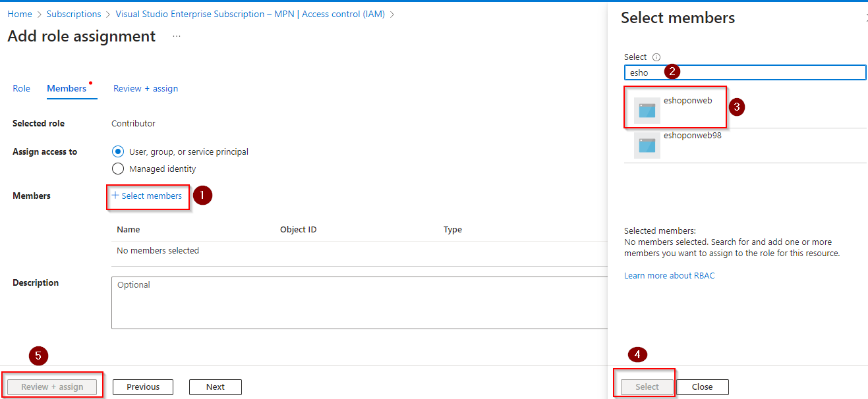Click the + Select members link
868x399 pixels.
pyautogui.click(x=147, y=196)
